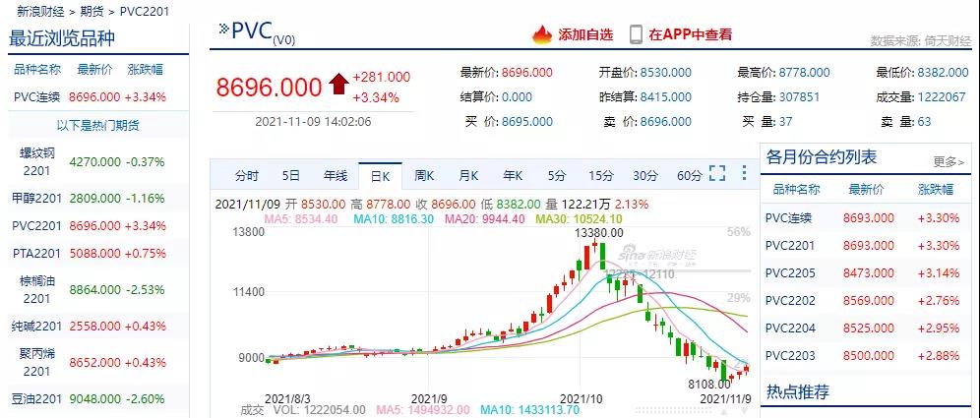980x418 pixels.
Task: Open 新浪财经 breadcrumb link
Action: tap(39, 11)
